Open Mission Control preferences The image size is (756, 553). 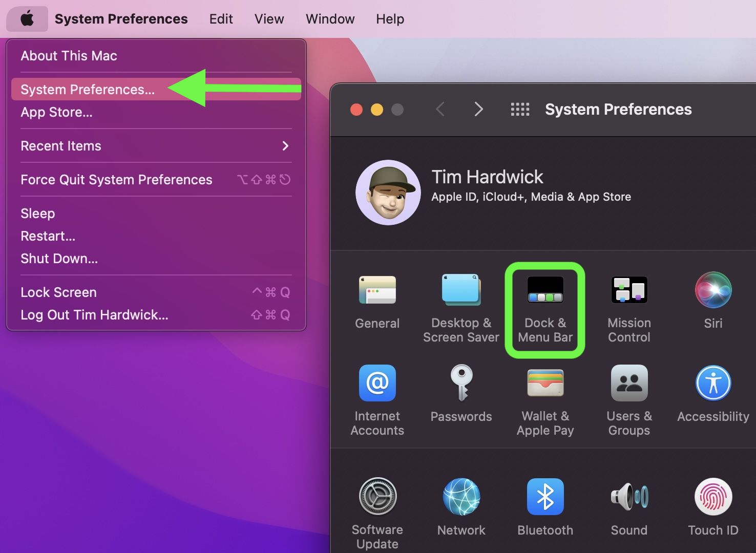(x=629, y=308)
